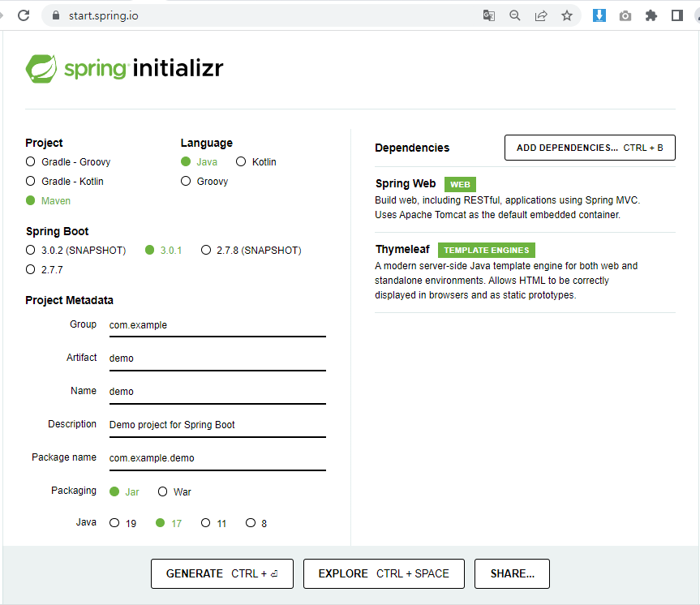Toggle the browser side panel icon
The image size is (700, 605).
pyautogui.click(x=677, y=15)
